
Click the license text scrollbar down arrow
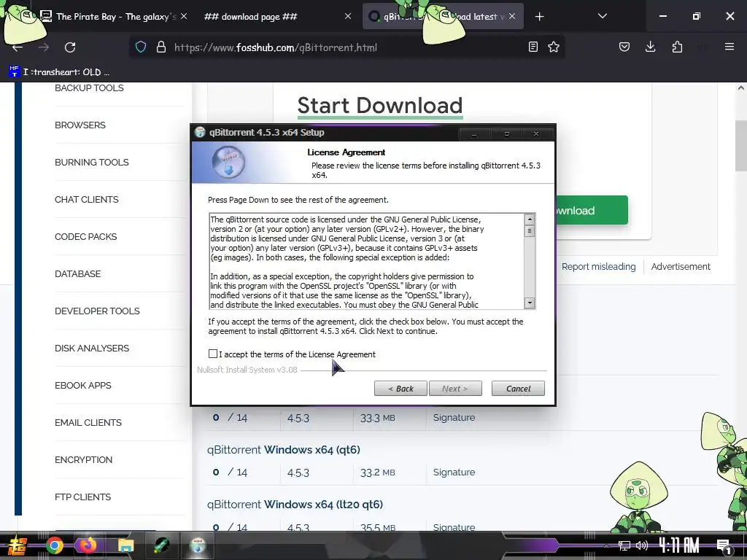pyautogui.click(x=530, y=303)
